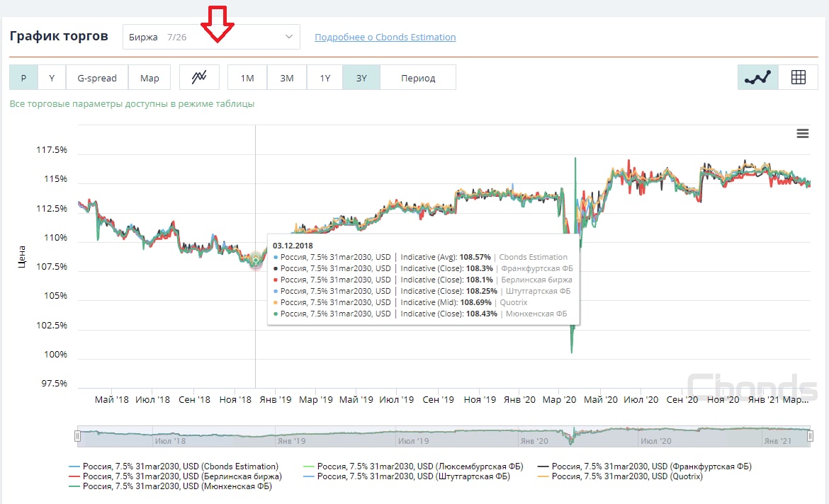Viewport: 829px width, 504px height.
Task: Toggle Франкфуртская ФБ series in legend
Action: 645,466
